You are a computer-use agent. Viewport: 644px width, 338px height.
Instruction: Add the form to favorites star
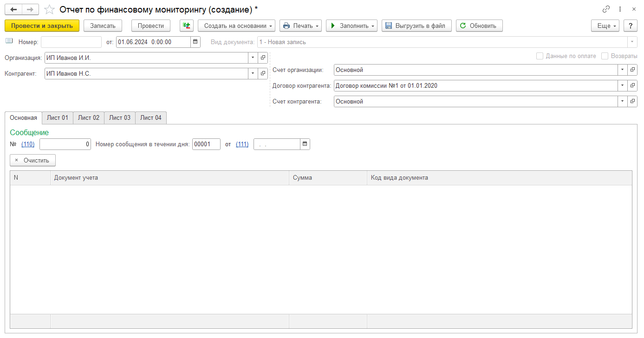[x=49, y=9]
